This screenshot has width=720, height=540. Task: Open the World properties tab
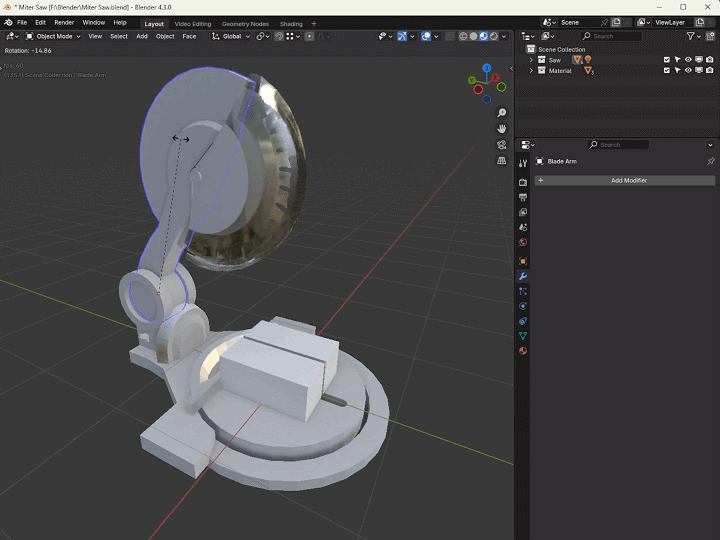pos(523,242)
